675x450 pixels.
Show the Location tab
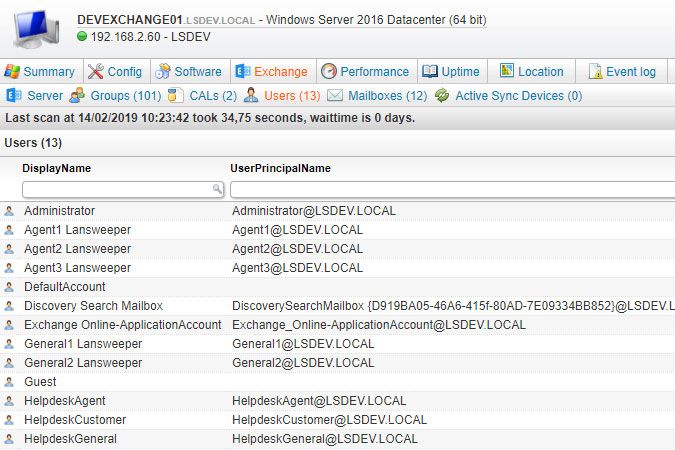(532, 72)
